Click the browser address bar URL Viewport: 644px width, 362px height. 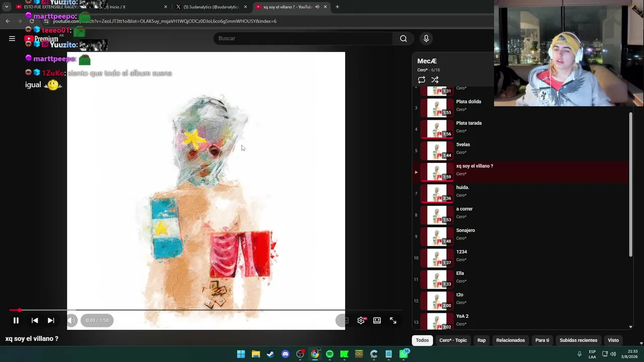[165, 21]
